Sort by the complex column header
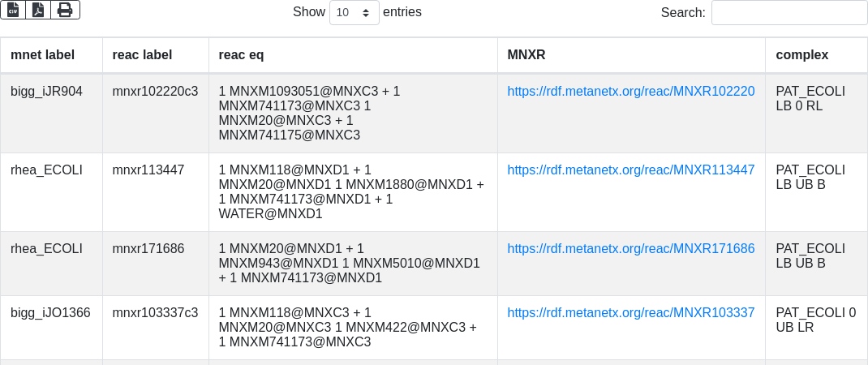This screenshot has height=365, width=868. 801,55
